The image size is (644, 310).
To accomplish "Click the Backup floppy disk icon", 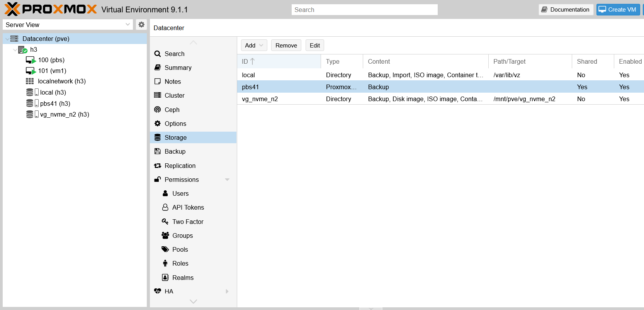I will click(158, 151).
